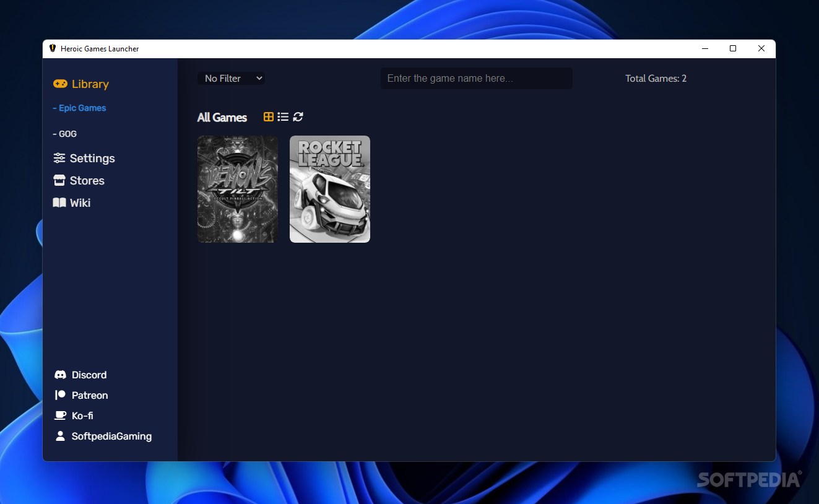Click the Total Games: 2 counter
This screenshot has width=819, height=504.
[656, 78]
